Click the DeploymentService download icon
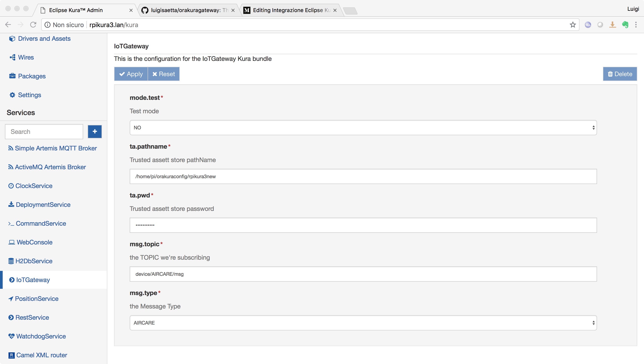644x364 pixels. (x=11, y=205)
